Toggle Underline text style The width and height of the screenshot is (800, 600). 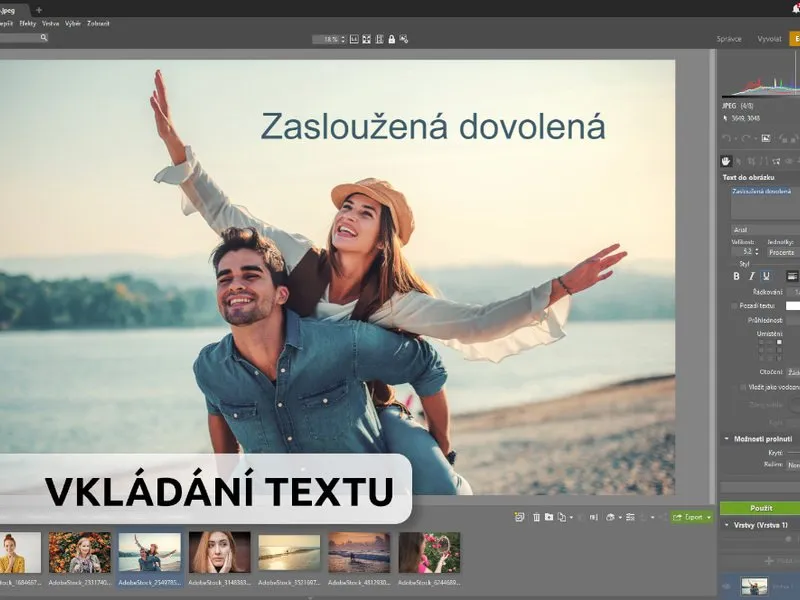(x=766, y=276)
